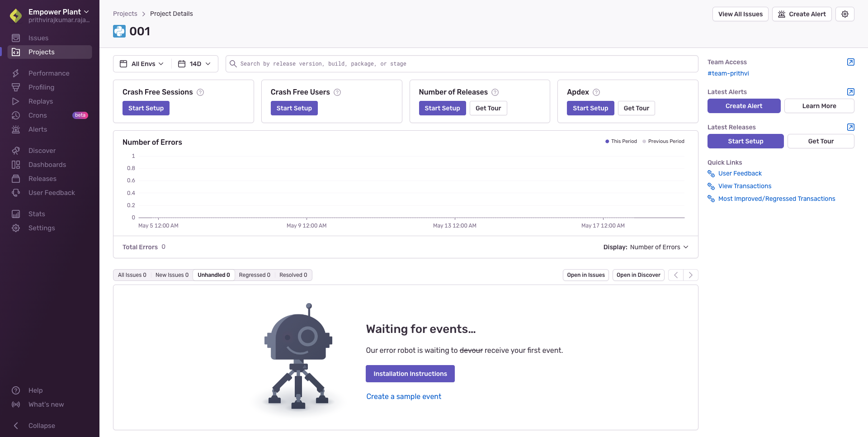
Task: Click Create a sample event link
Action: pos(404,396)
